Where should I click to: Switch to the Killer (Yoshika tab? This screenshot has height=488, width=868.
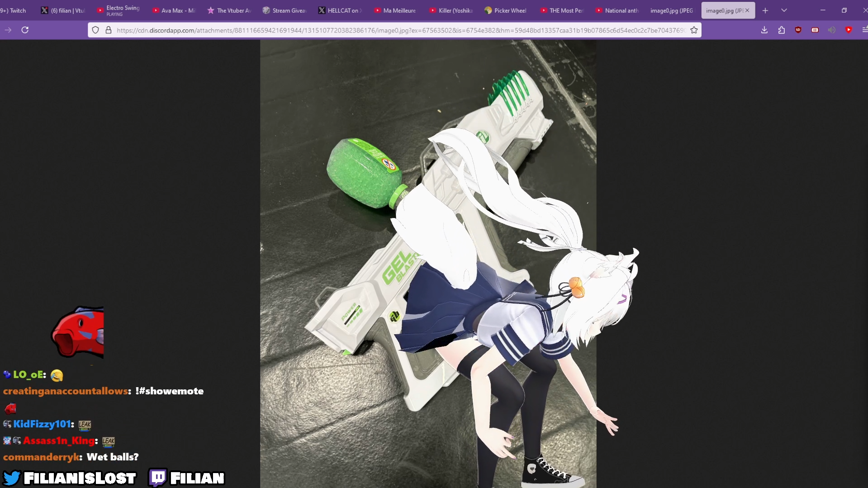point(451,10)
